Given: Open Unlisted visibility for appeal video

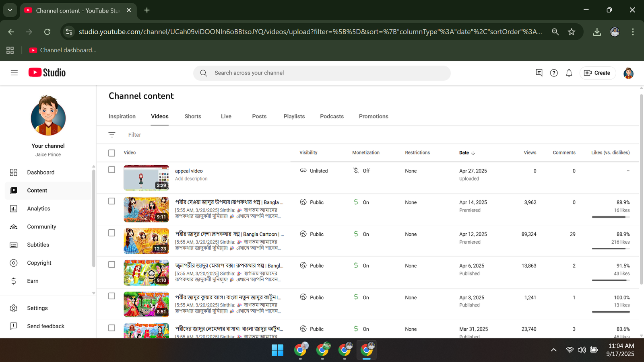Looking at the screenshot, I should coord(314,171).
